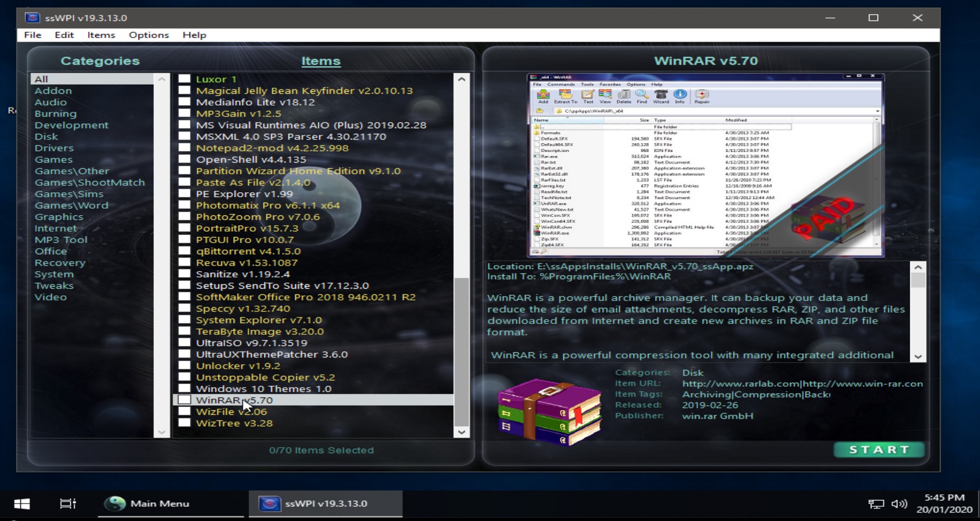
Task: Select WizFile v2.06 item text
Action: pos(231,412)
